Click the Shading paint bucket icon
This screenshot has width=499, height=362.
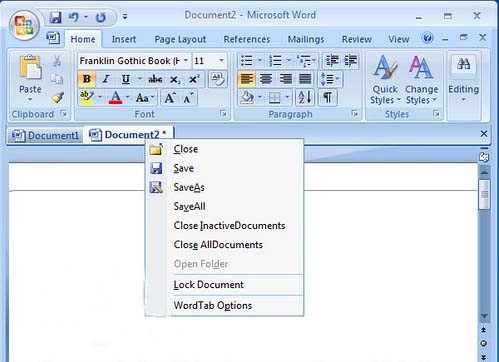[247, 98]
